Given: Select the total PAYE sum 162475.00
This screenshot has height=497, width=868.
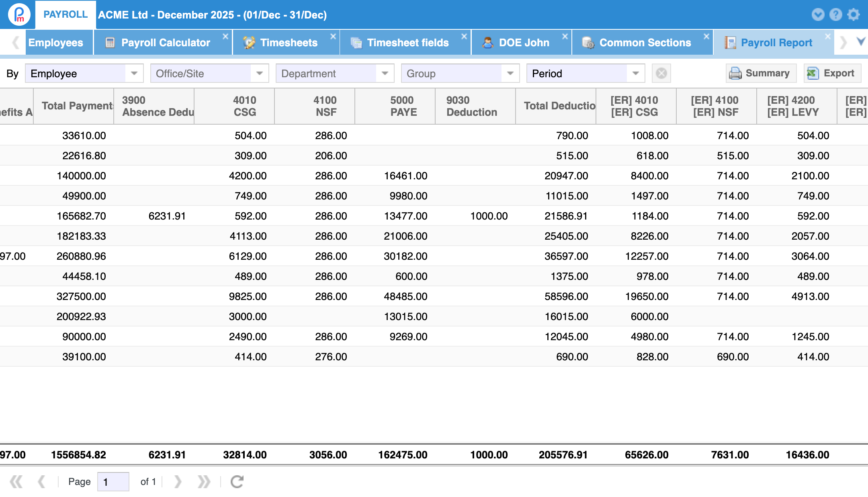Looking at the screenshot, I should (403, 455).
